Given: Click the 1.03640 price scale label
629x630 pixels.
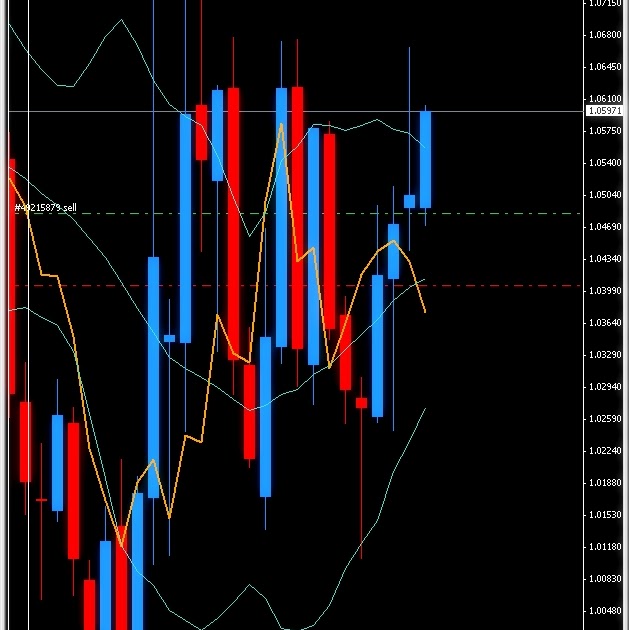Looking at the screenshot, I should pyautogui.click(x=605, y=323).
